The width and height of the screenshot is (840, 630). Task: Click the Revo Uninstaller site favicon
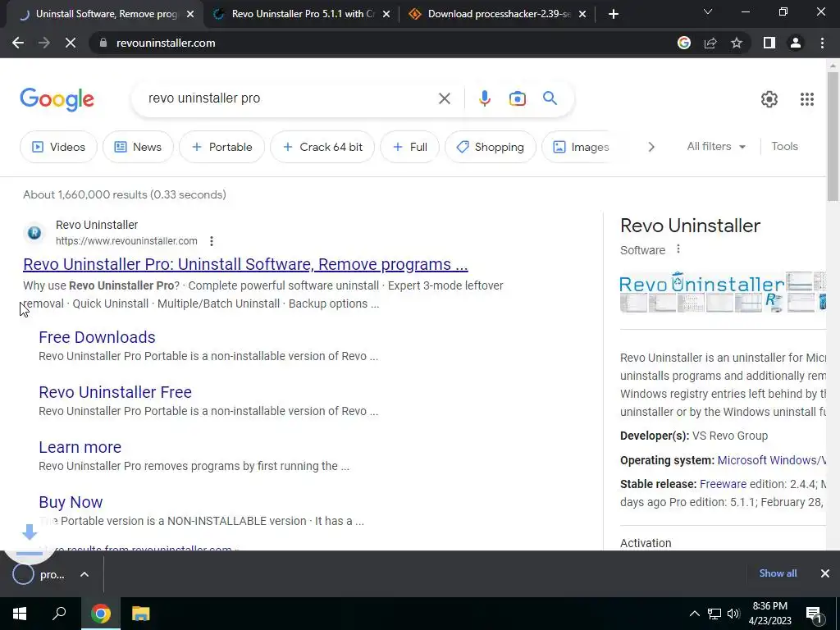pos(34,232)
